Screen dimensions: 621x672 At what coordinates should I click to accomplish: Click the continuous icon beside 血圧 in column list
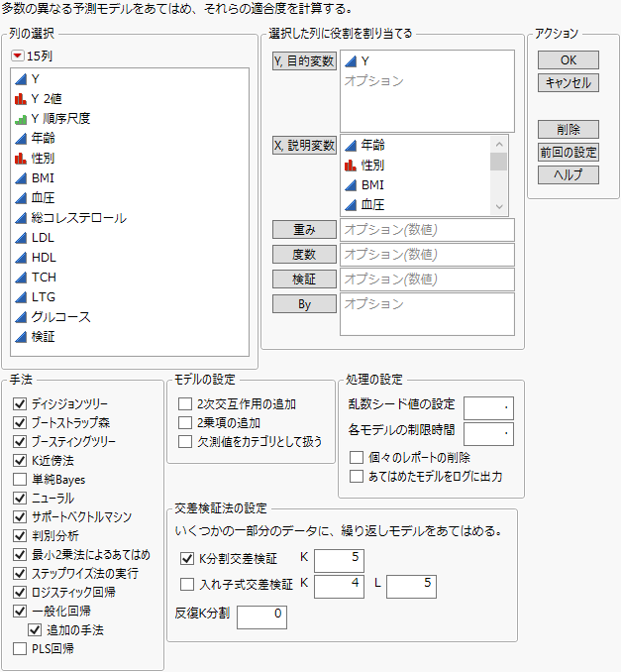click(21, 198)
